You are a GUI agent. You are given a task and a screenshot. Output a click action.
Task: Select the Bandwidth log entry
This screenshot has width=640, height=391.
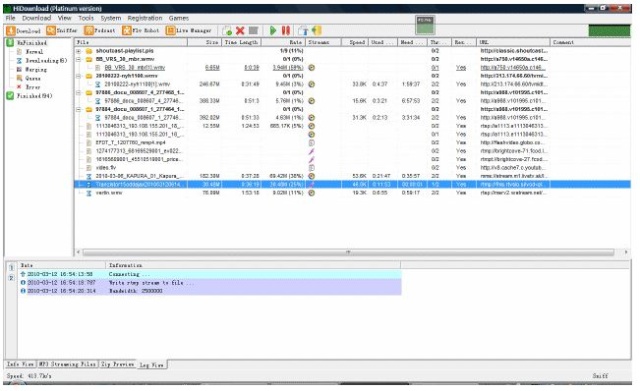tap(210, 291)
